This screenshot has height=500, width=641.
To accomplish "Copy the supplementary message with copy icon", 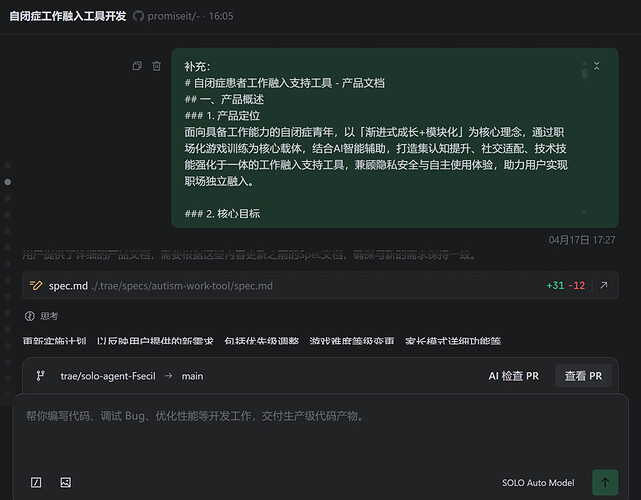I will click(x=137, y=66).
